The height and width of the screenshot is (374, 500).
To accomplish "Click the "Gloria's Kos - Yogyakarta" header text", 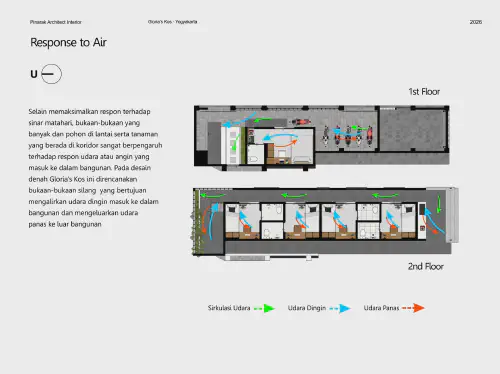I will 173,22.
